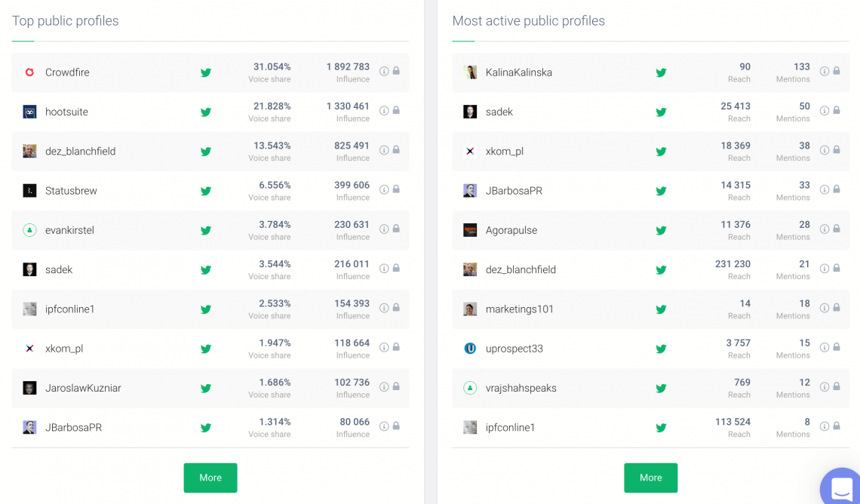Open the chat widget bubble
This screenshot has width=860, height=504.
coord(841,487)
